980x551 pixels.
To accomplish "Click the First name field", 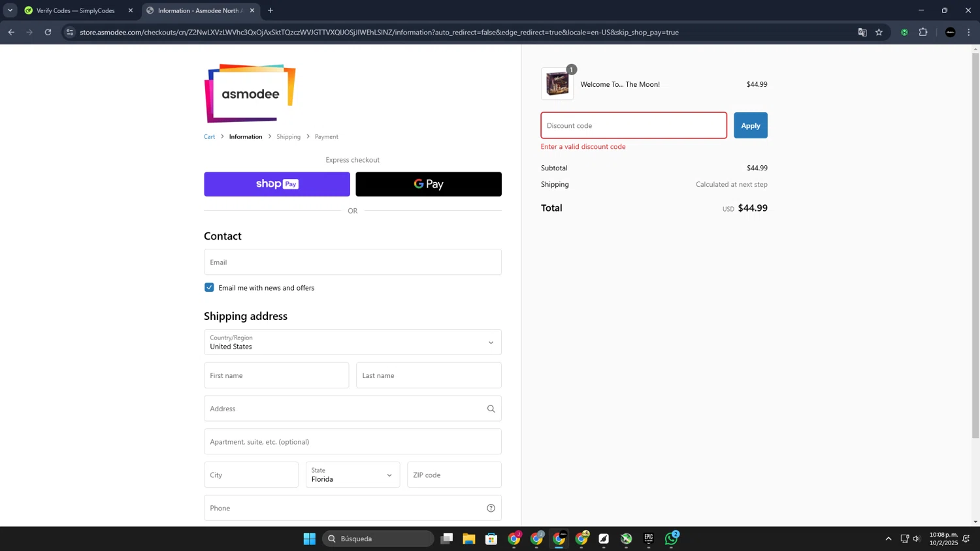I will 276,375.
